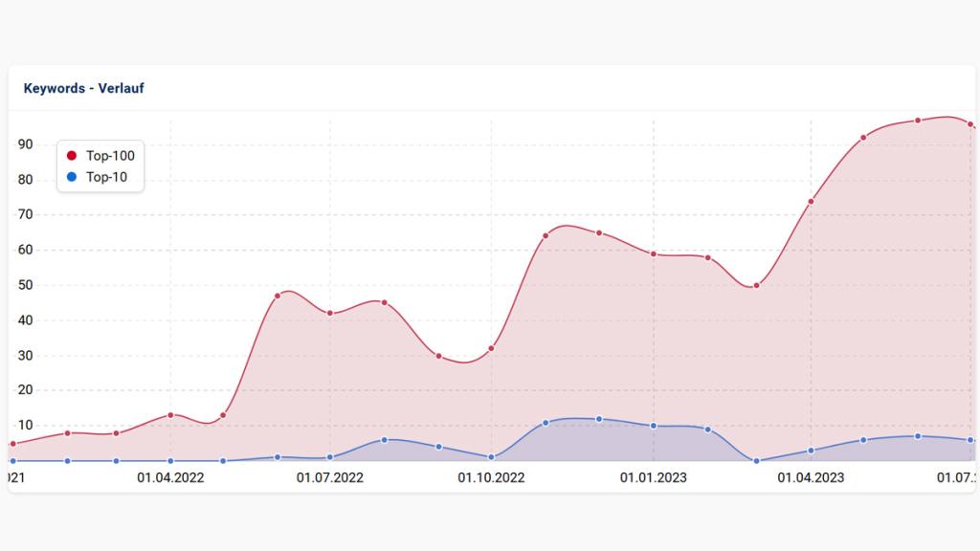Select Top-10 data point on 01.01.2023 gridline
The width and height of the screenshot is (980, 551).
pyautogui.click(x=653, y=426)
